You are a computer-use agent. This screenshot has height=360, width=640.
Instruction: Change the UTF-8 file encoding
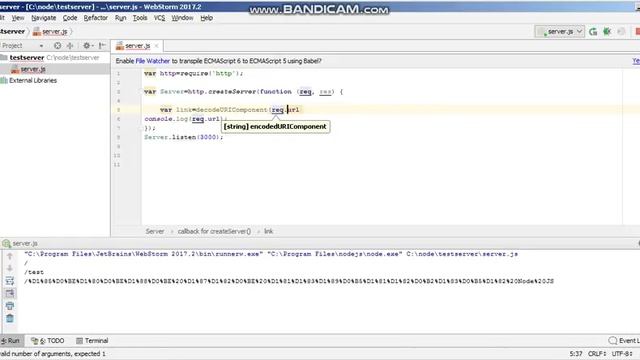pos(622,353)
